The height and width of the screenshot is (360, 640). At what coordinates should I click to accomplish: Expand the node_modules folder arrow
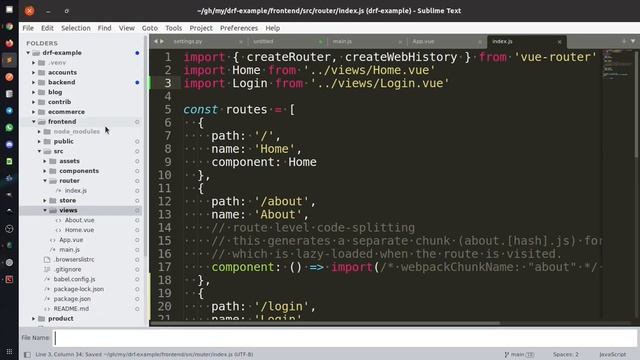tap(40, 131)
